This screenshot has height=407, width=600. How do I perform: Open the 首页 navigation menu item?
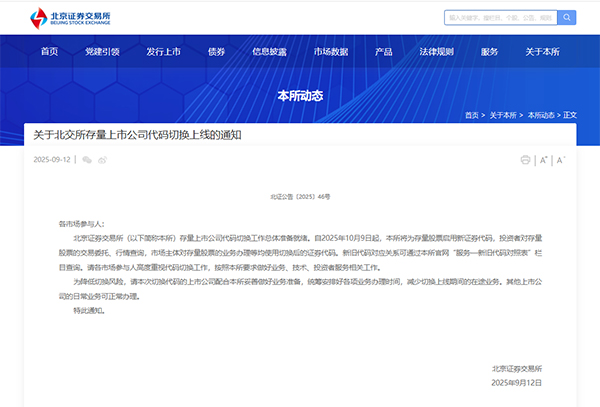point(49,51)
